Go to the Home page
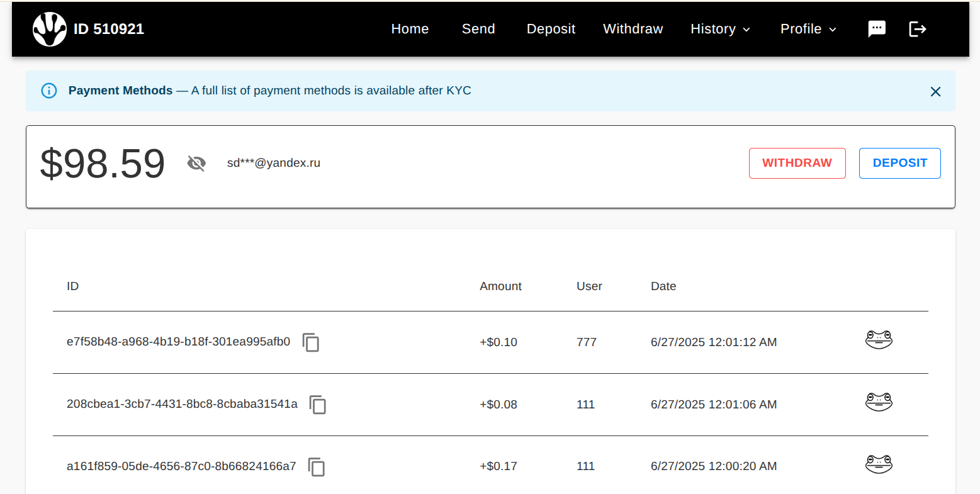 tap(410, 29)
